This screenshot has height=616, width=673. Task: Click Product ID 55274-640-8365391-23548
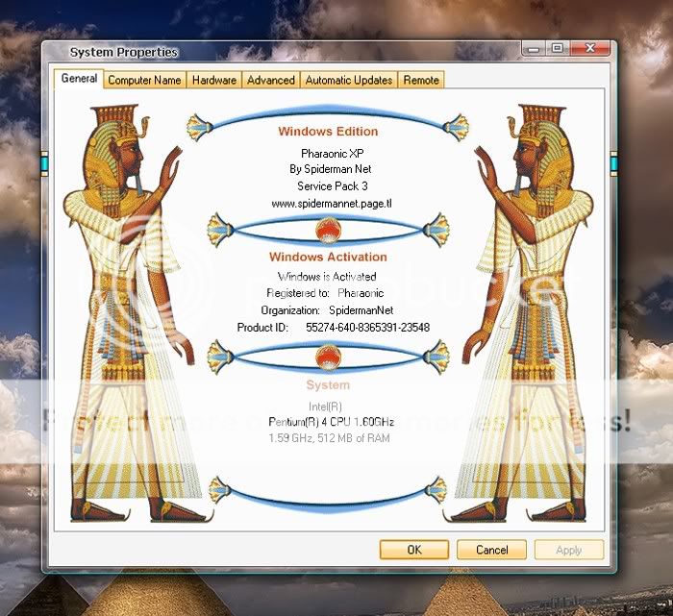(334, 328)
